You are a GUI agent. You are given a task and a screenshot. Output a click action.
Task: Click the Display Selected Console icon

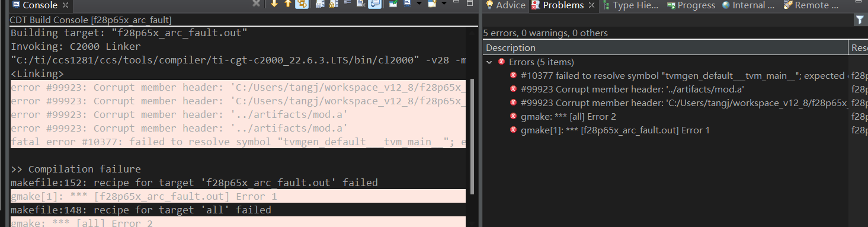tap(408, 4)
